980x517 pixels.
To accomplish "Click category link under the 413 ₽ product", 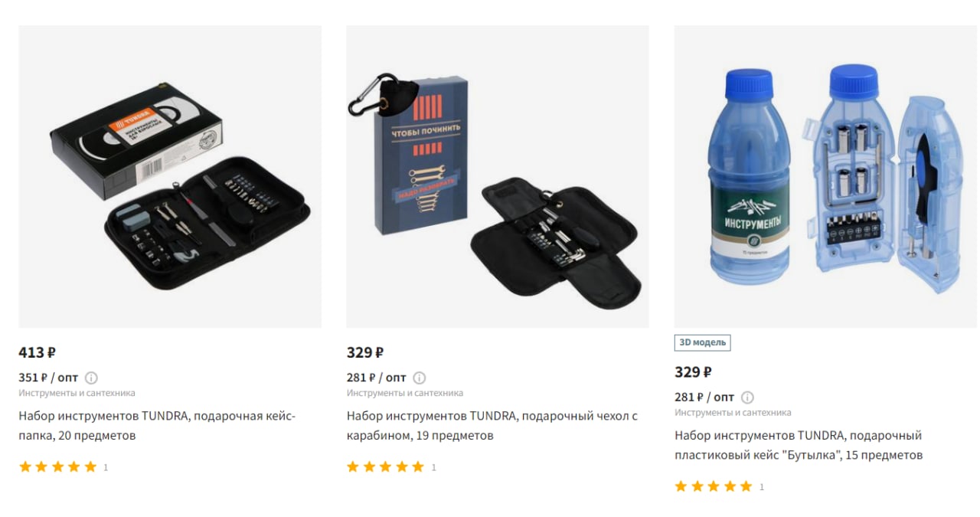I will 77,393.
